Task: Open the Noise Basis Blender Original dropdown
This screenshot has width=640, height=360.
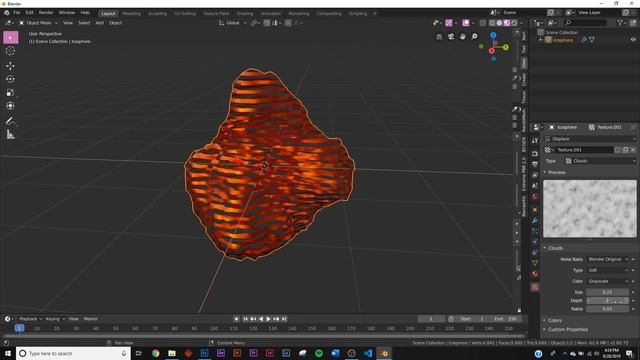Action: tap(608, 259)
